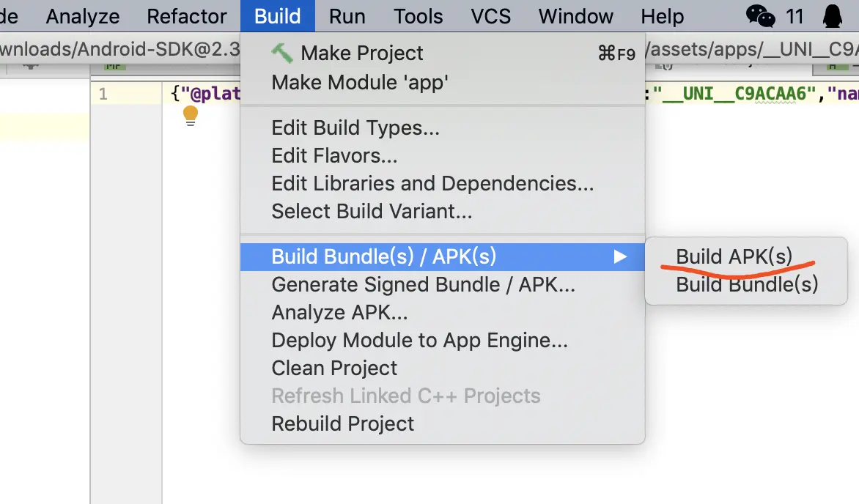This screenshot has width=859, height=504.
Task: Click the QQ penguin icon in menu bar
Action: (832, 16)
